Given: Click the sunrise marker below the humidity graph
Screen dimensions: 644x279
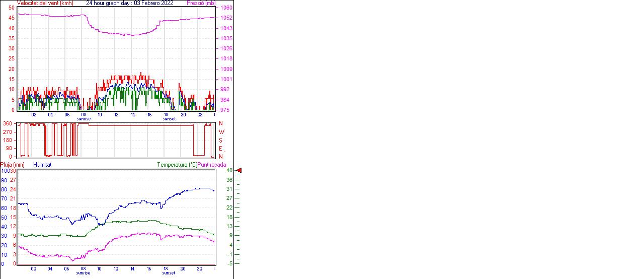Looking at the screenshot, I should pyautogui.click(x=84, y=273).
